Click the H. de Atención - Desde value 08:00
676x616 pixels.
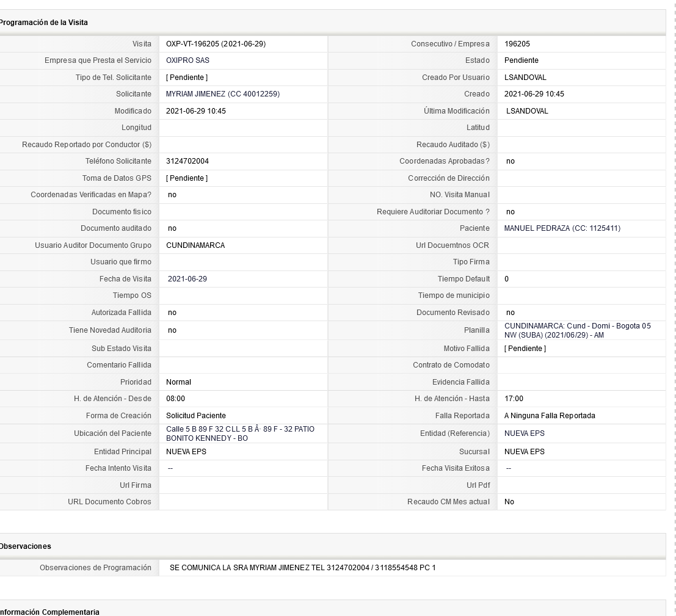click(175, 399)
